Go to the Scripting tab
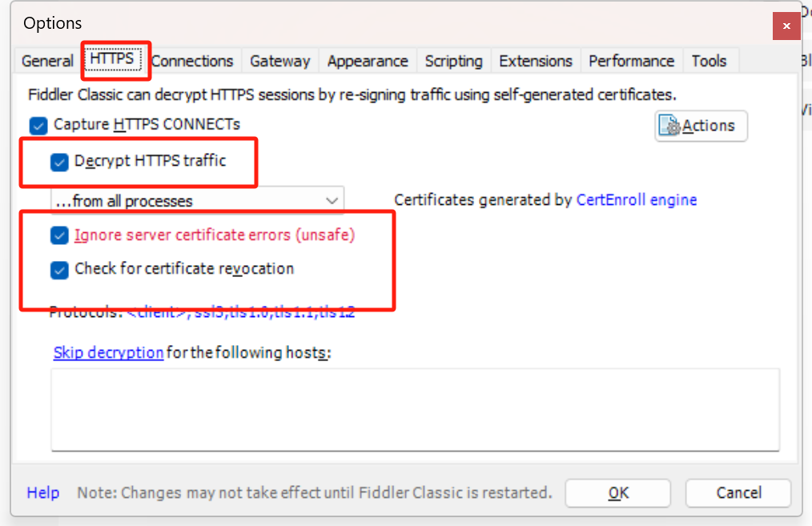 [453, 61]
